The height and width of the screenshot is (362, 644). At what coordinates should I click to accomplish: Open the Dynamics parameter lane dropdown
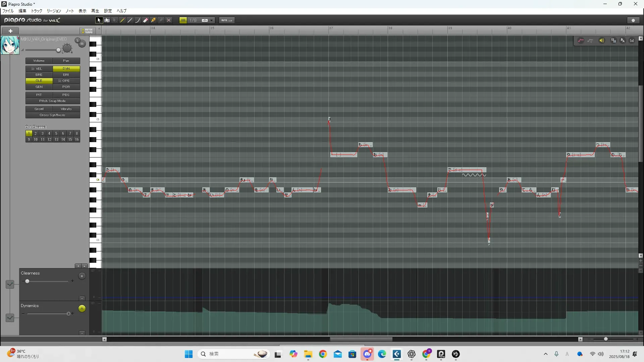click(x=10, y=317)
